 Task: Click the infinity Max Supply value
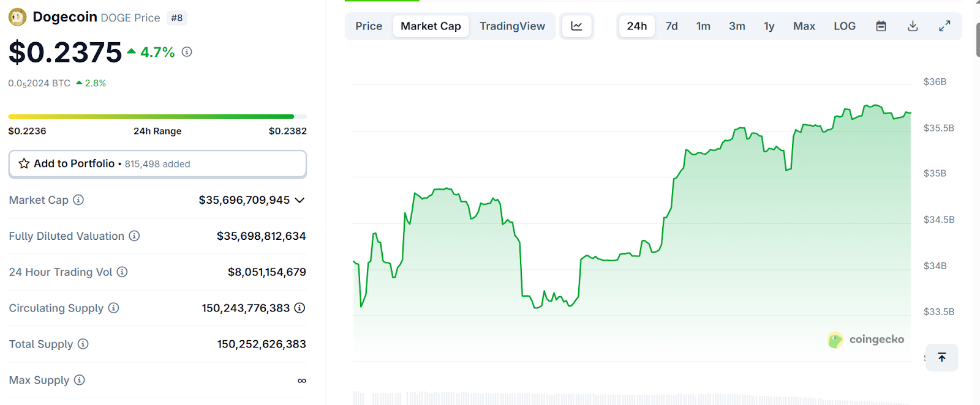(x=301, y=381)
